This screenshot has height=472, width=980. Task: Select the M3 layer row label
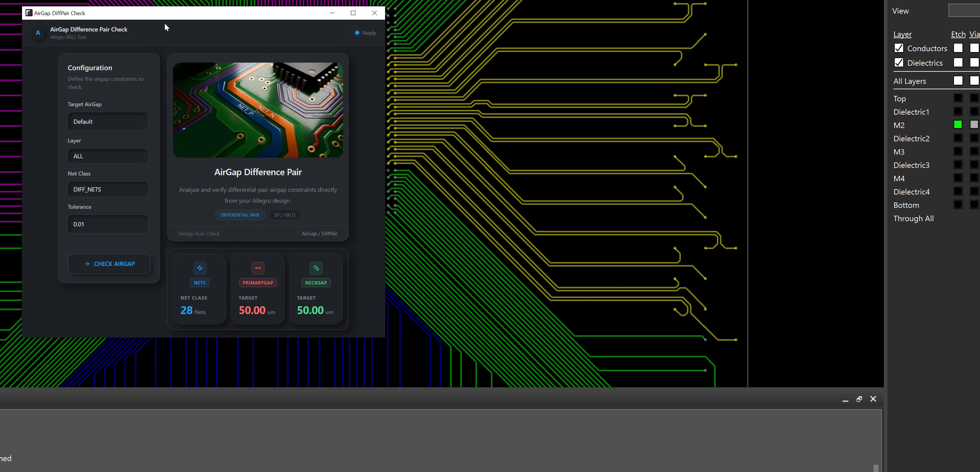coord(899,152)
